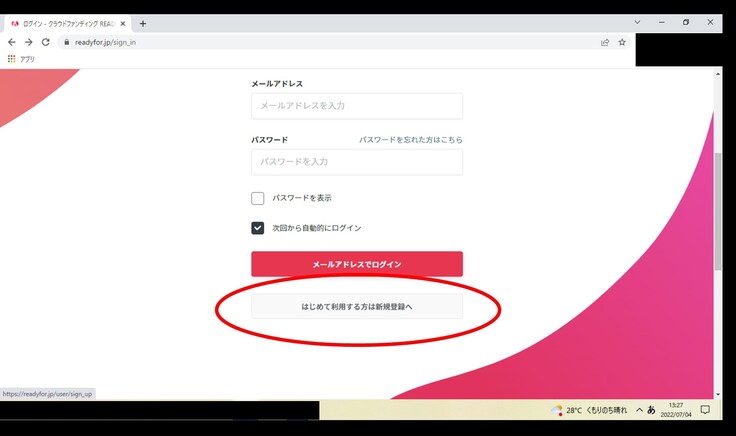Click the パスワードを忘れた方はこちら link
Screen dimensions: 736x436
410,140
